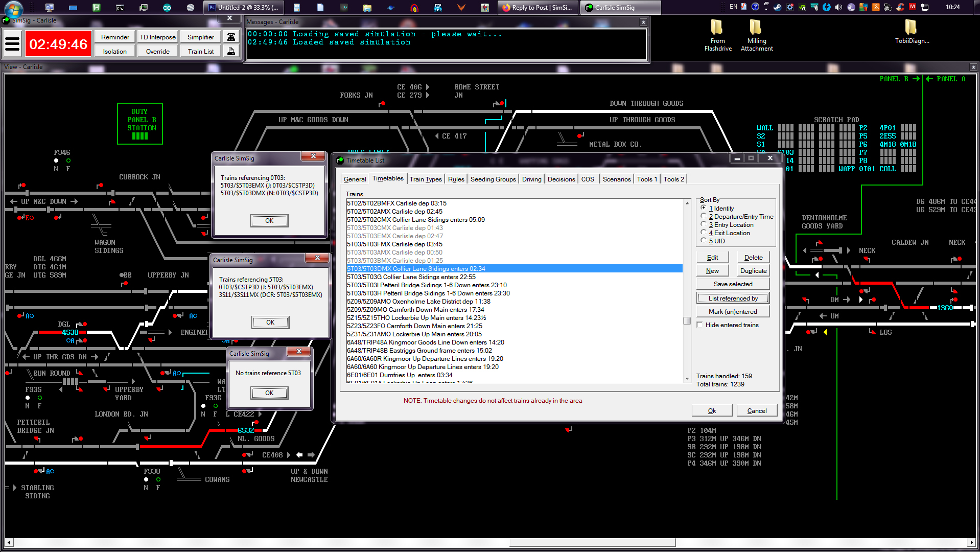Click Save selected button
The width and height of the screenshot is (980, 552).
(733, 284)
